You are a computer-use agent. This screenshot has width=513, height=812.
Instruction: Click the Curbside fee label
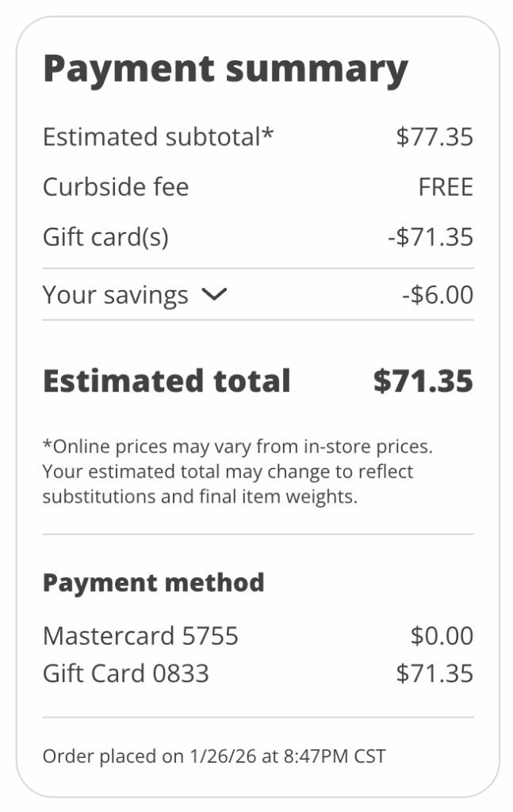(116, 187)
